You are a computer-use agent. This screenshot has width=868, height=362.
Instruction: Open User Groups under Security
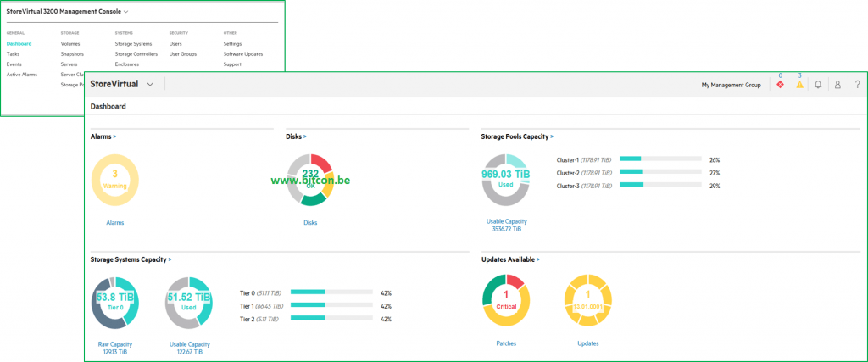183,54
